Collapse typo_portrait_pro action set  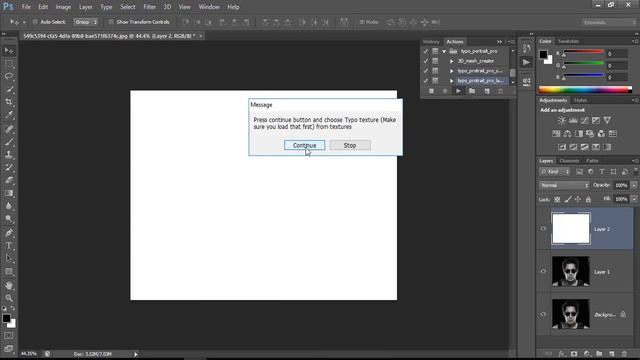coord(444,51)
